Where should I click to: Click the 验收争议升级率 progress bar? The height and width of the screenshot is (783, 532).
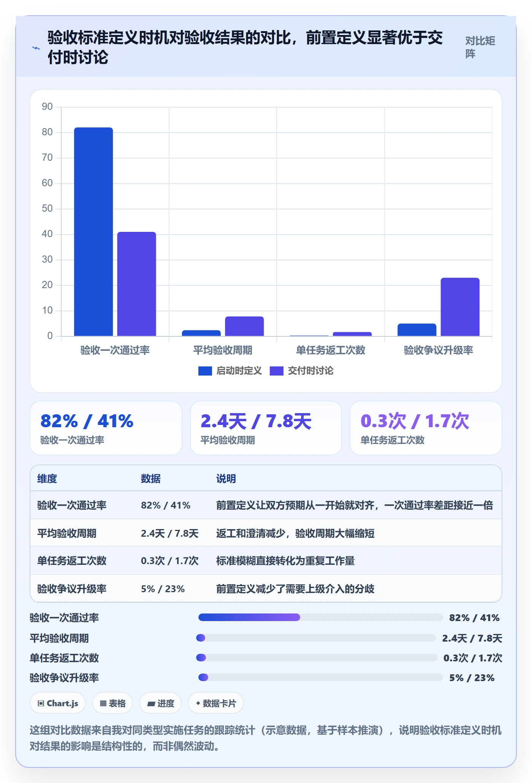(320, 677)
